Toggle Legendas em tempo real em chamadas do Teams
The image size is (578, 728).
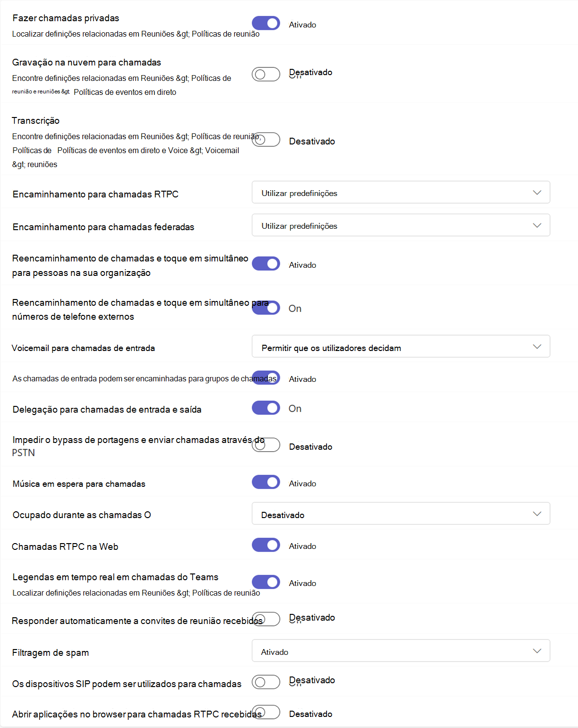[266, 582]
